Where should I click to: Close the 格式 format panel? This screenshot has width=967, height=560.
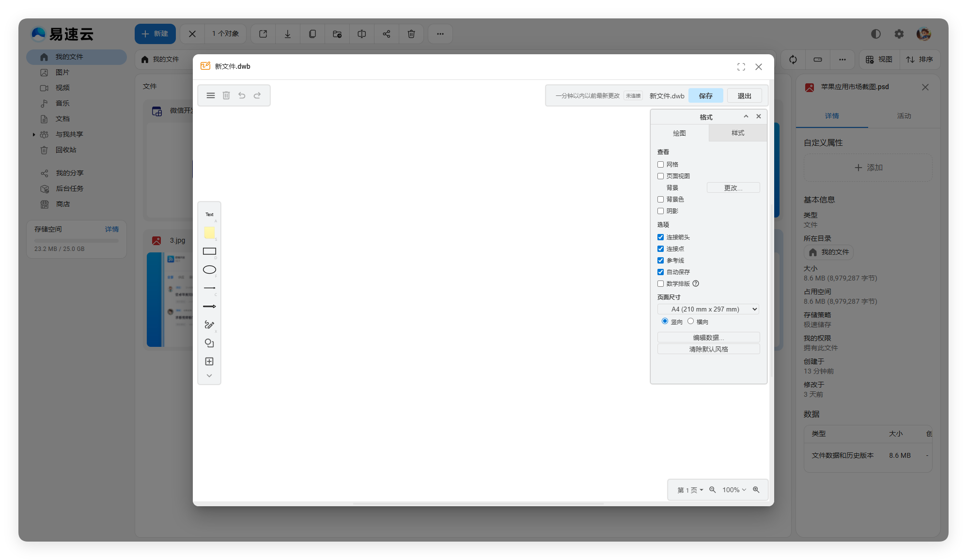tap(759, 116)
